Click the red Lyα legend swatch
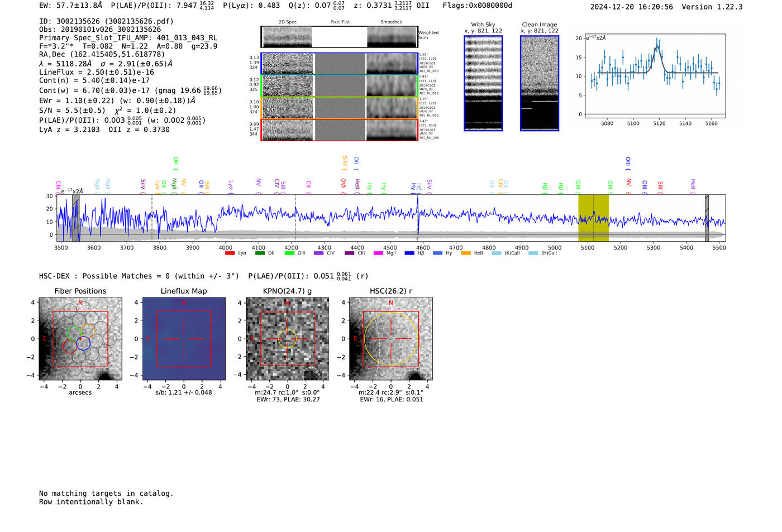 [x=230, y=253]
